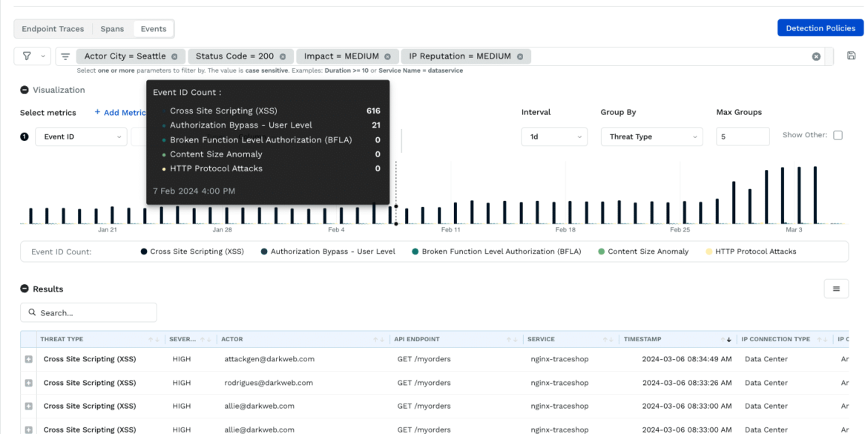This screenshot has width=868, height=434.
Task: Click the save filter floppy disk icon
Action: [851, 56]
